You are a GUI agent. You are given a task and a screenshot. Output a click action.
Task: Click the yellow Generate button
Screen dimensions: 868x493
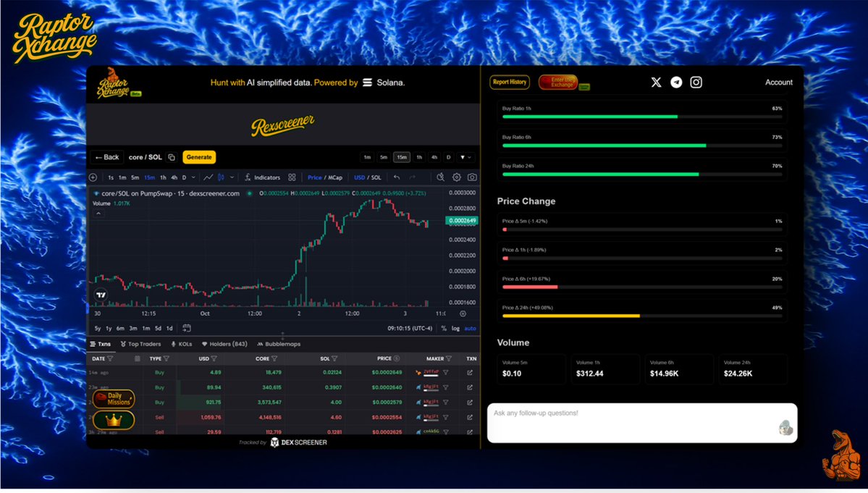point(199,157)
